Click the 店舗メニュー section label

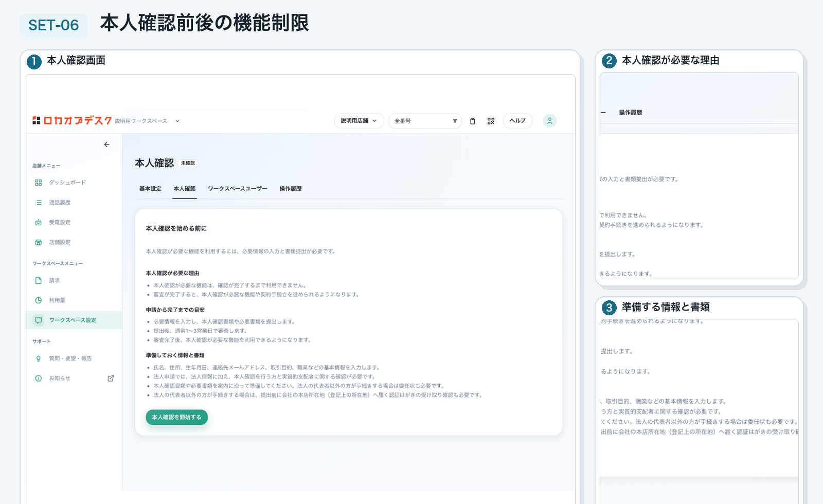coord(46,166)
